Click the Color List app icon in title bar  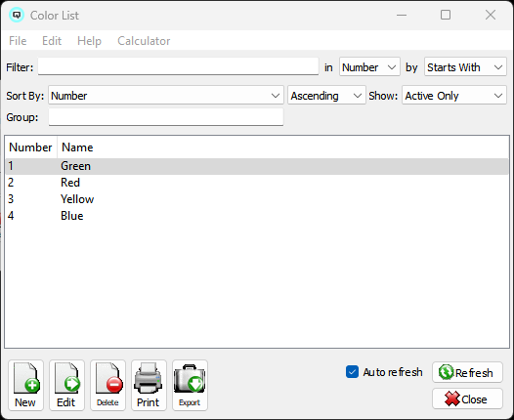pos(17,15)
